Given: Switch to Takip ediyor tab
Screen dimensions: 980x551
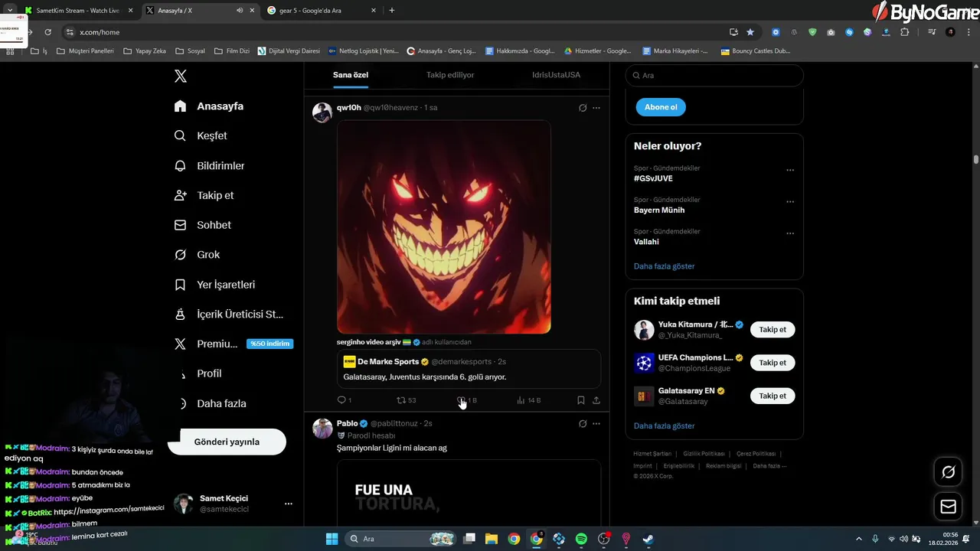Looking at the screenshot, I should point(450,75).
